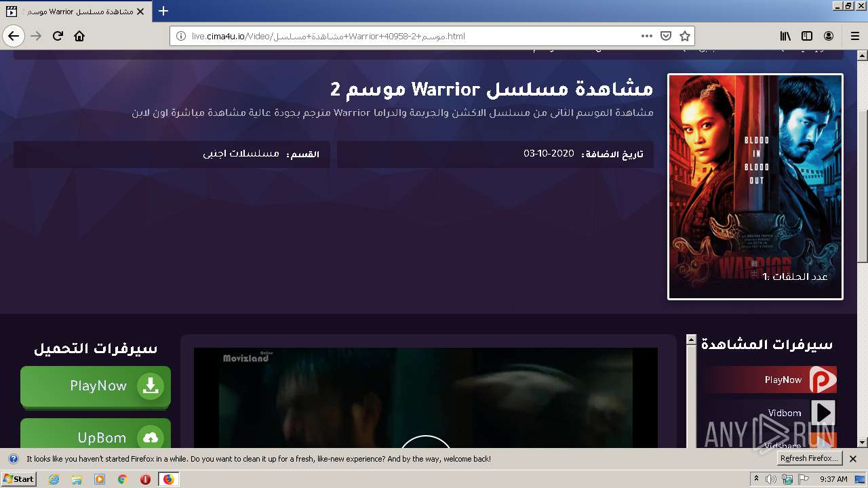Viewport: 868px width, 488px height.
Task: Open a new browser tab
Action: point(163,11)
